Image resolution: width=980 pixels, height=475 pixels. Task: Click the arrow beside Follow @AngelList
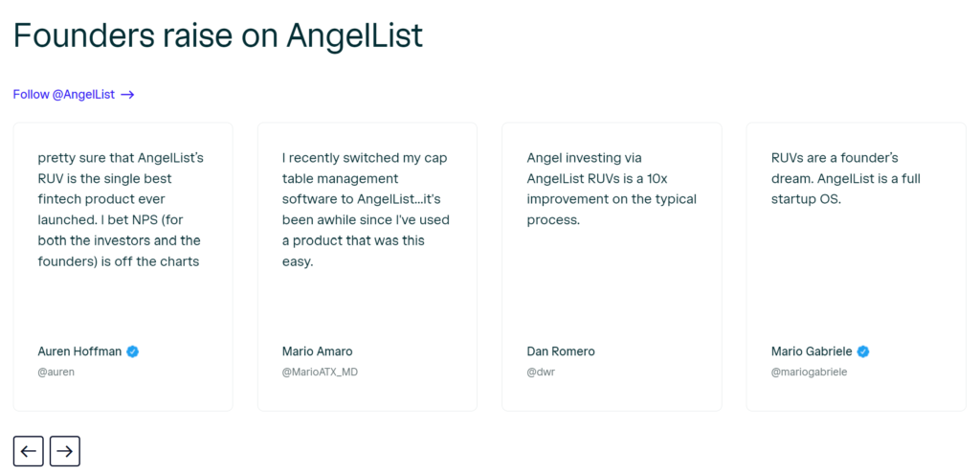coord(127,95)
